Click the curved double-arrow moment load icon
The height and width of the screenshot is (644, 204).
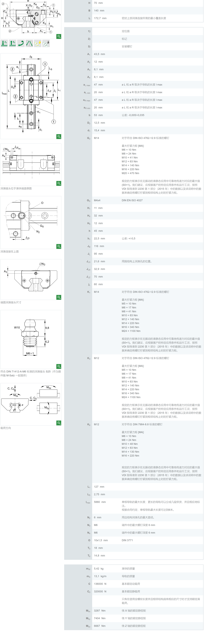[21, 43]
